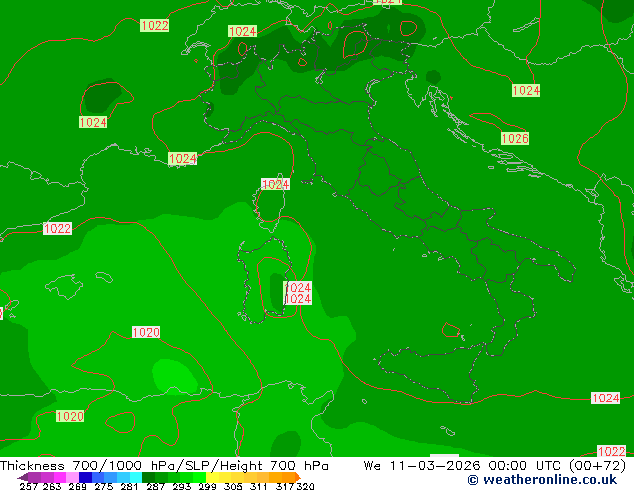
Task: Click the legend value 299
Action: (207, 486)
